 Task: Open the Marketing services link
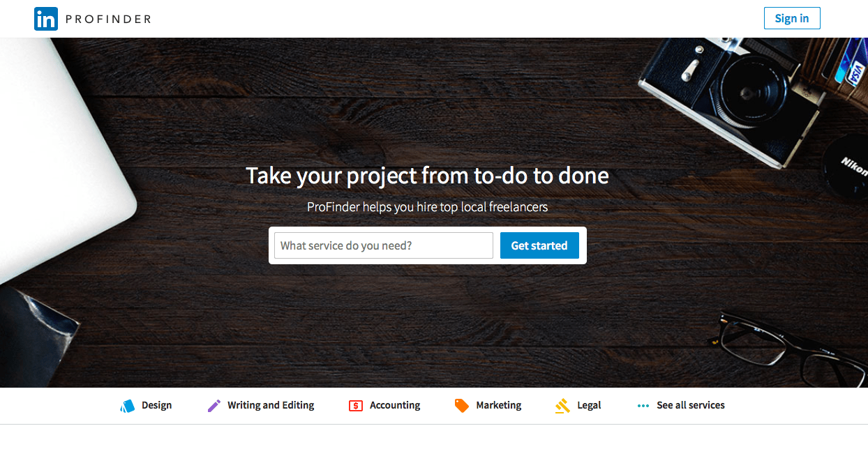(499, 405)
